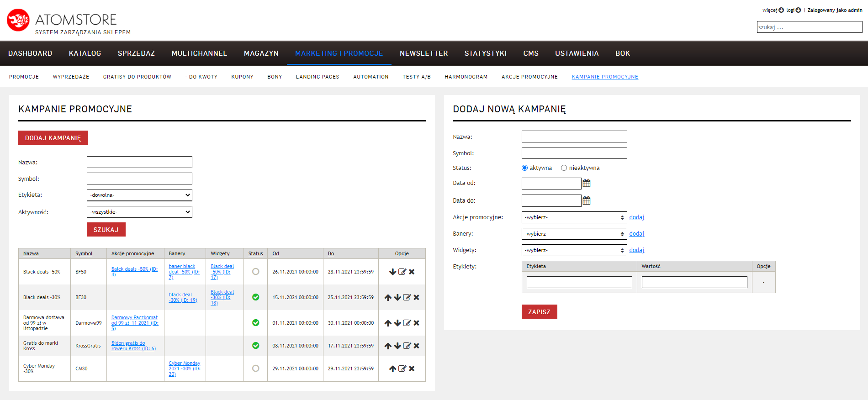Toggle status of Black deals -30% campaign
The image size is (868, 400).
pyautogui.click(x=255, y=297)
